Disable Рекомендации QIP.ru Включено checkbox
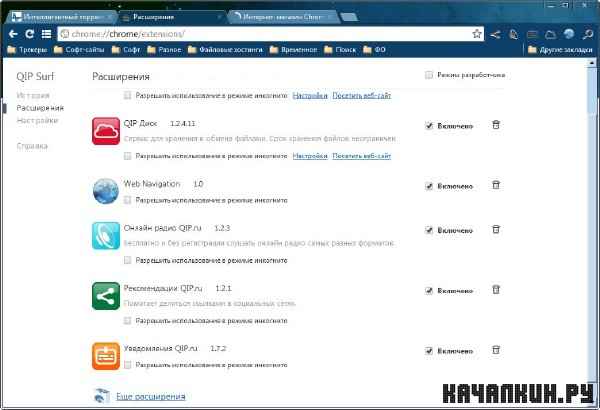600x410 pixels. (429, 291)
